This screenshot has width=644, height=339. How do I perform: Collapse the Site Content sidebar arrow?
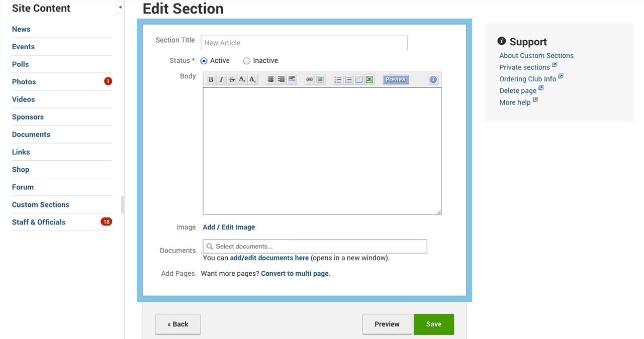point(120,8)
